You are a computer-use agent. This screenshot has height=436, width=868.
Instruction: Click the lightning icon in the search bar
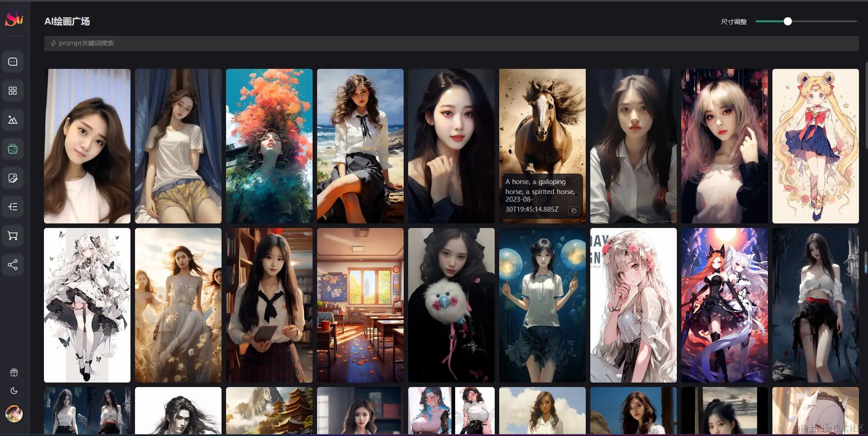[53, 44]
